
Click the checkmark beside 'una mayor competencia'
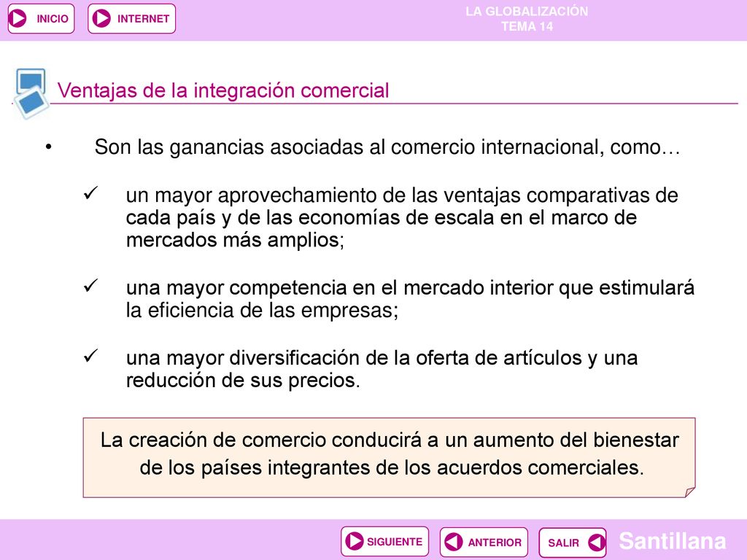pyautogui.click(x=90, y=286)
